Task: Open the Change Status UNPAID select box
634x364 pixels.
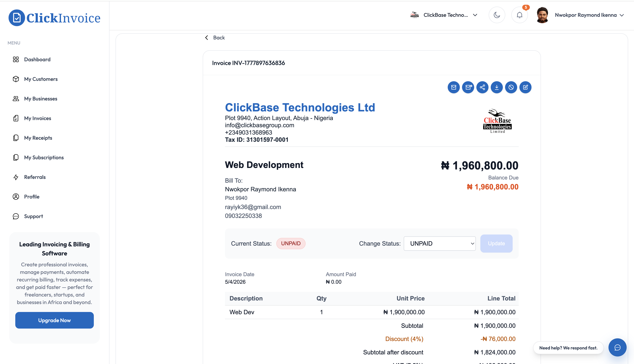Action: 440,243
